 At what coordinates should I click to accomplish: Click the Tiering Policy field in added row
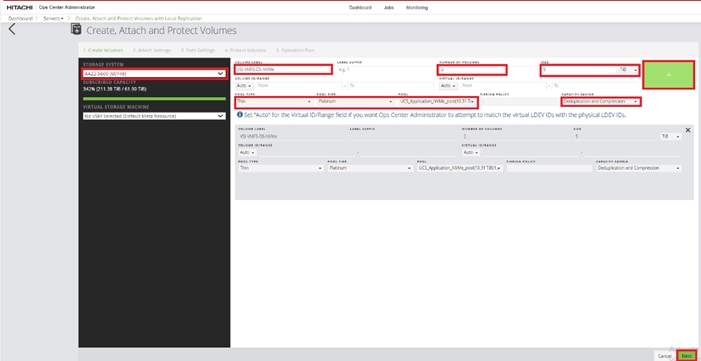pos(549,168)
